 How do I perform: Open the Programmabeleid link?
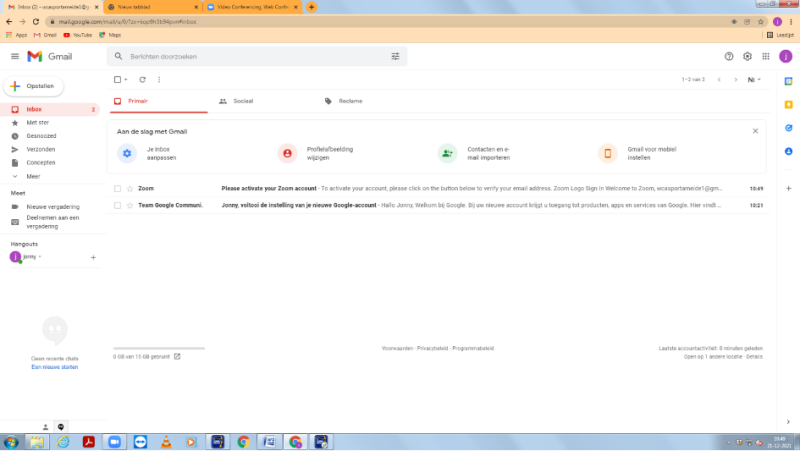pyautogui.click(x=473, y=348)
